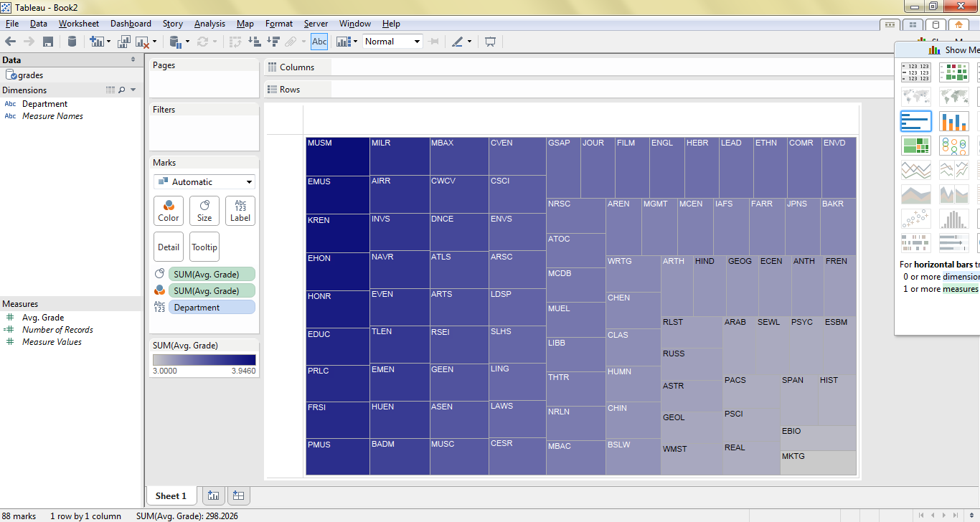Open the Normal fit dropdown
Screen dimensions: 980x522
pyautogui.click(x=392, y=42)
